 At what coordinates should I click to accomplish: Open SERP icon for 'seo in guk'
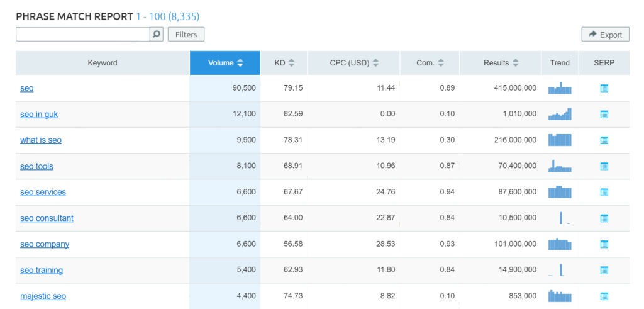(604, 115)
